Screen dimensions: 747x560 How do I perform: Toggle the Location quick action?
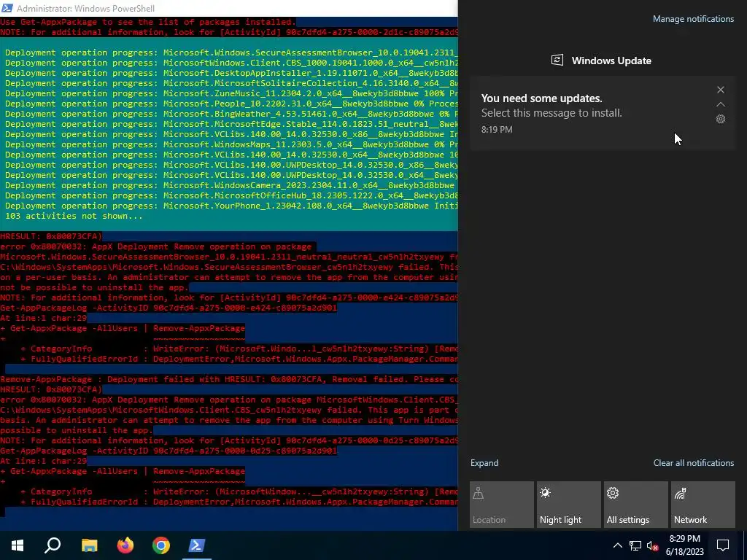point(502,505)
